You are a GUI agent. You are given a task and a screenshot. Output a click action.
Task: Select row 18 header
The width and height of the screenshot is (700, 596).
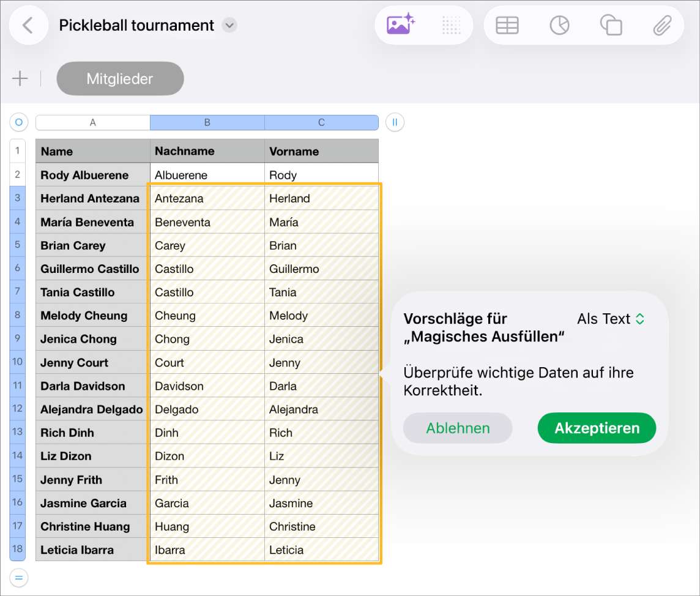17,549
